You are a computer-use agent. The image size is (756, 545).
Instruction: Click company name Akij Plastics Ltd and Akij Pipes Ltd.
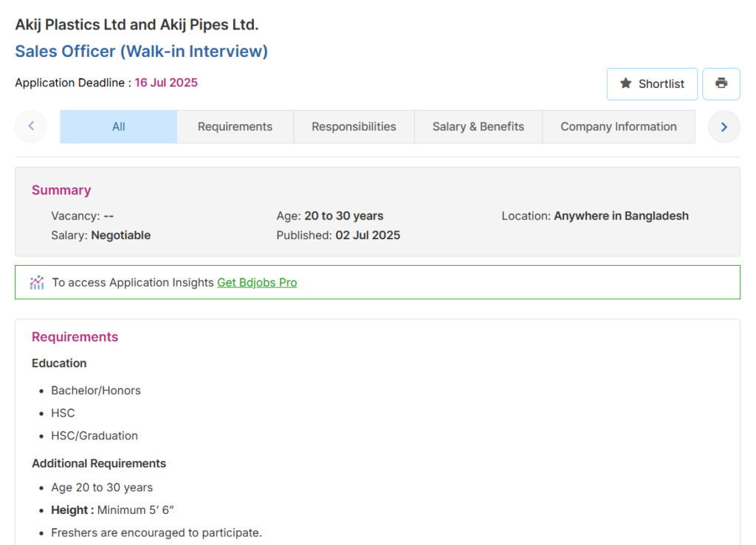click(x=137, y=24)
